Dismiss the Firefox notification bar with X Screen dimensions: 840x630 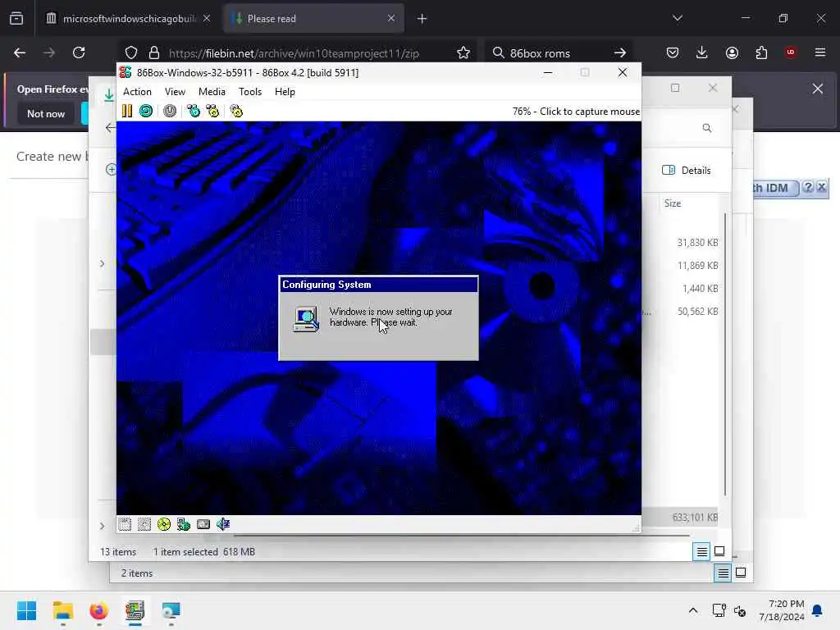[818, 89]
